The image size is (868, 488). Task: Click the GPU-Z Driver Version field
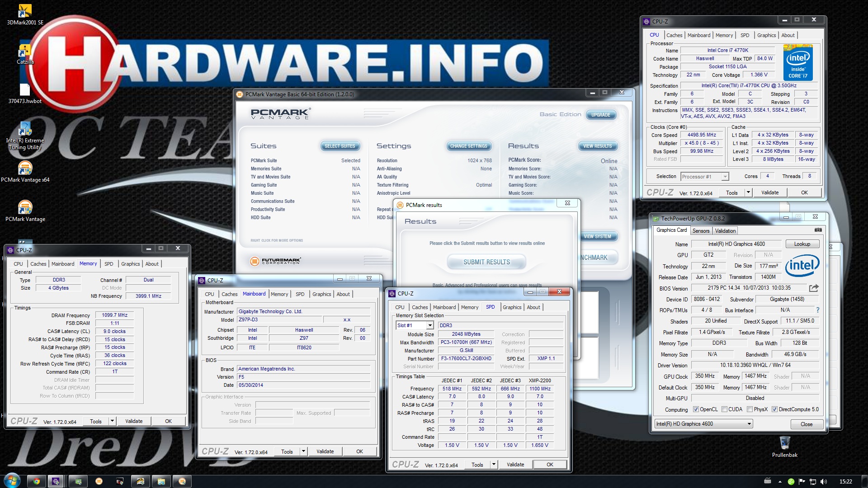click(x=755, y=365)
